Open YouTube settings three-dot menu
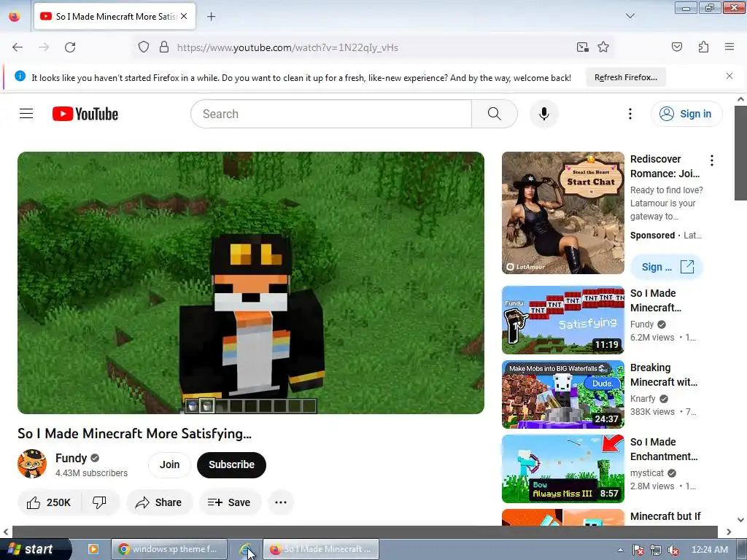Image resolution: width=747 pixels, height=560 pixels. coord(630,114)
